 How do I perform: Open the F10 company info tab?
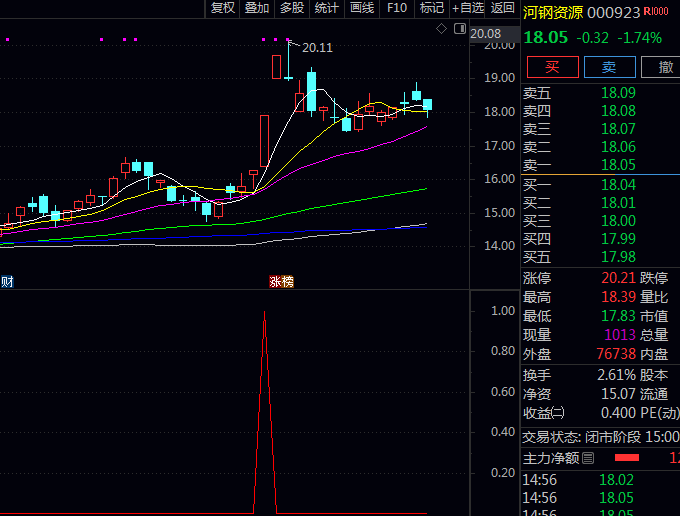coord(397,8)
